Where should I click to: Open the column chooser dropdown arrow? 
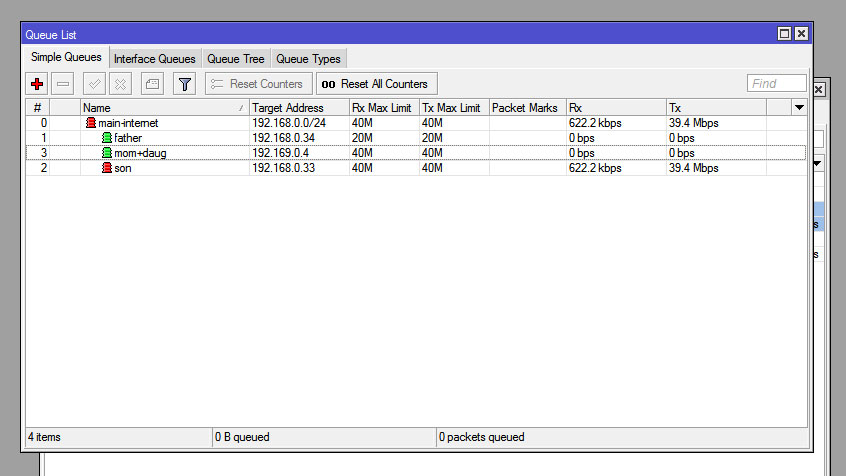798,107
